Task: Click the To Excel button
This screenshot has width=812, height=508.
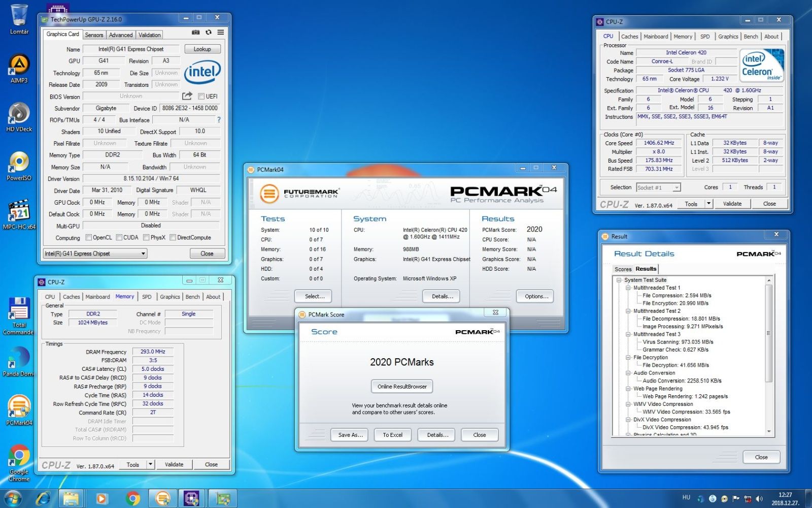Action: [x=393, y=435]
